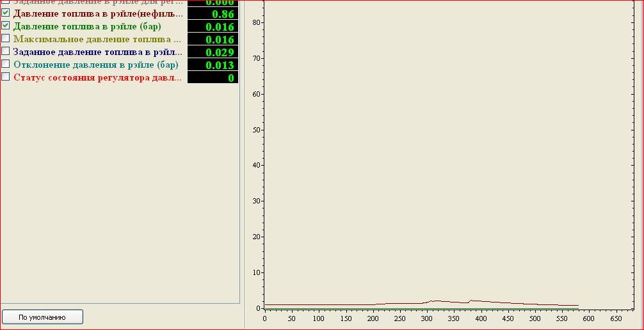Click the 300 label on the horizontal axis
Image resolution: width=644 pixels, height=330 pixels.
tap(427, 318)
